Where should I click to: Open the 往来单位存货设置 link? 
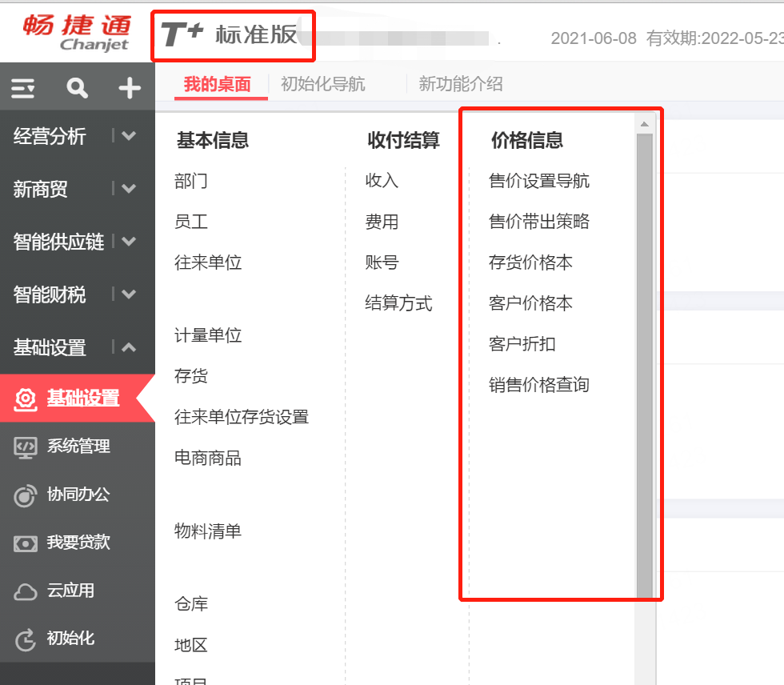[x=242, y=417]
